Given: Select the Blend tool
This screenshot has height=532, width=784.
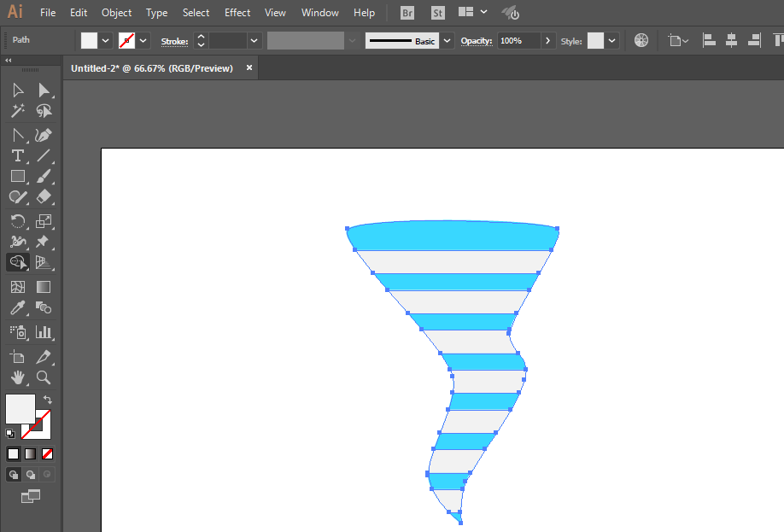Looking at the screenshot, I should [x=44, y=307].
